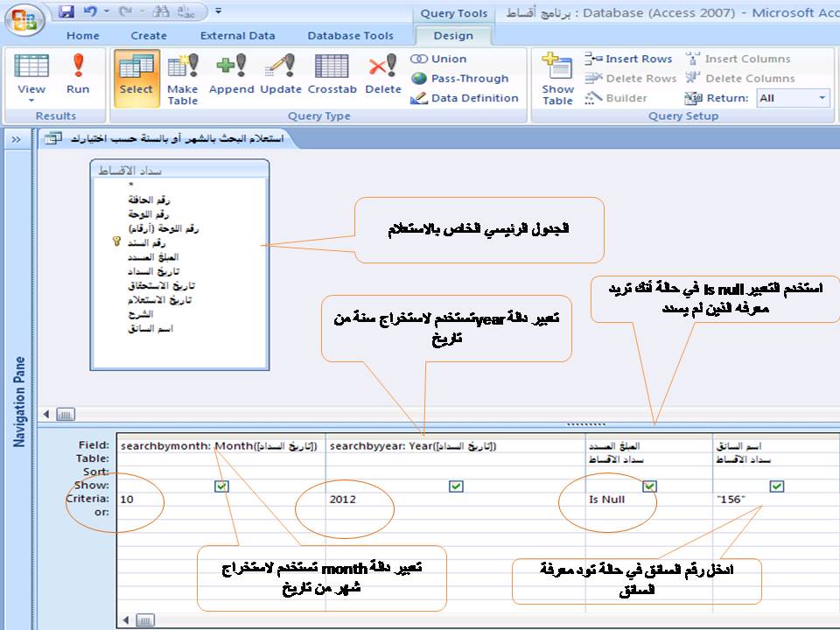
Task: Select the Crosstab query icon
Action: (332, 74)
